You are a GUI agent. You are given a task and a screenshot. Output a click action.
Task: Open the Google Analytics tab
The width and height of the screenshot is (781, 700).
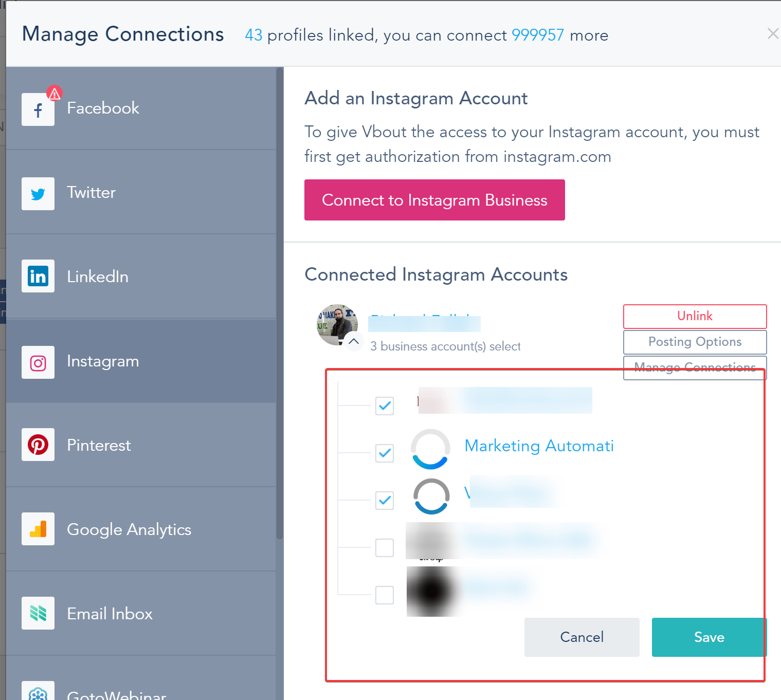coord(141,529)
